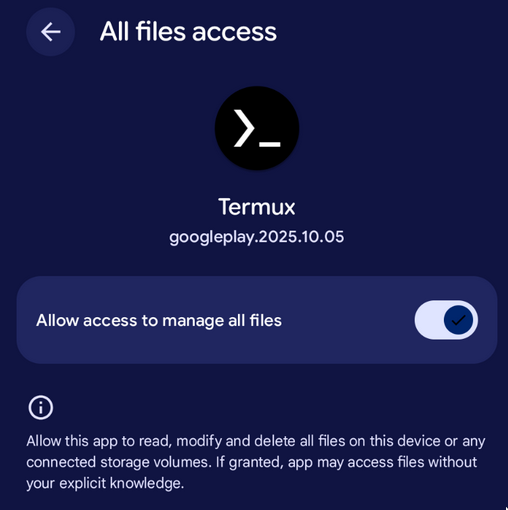Disable the manage all files switch

click(446, 320)
